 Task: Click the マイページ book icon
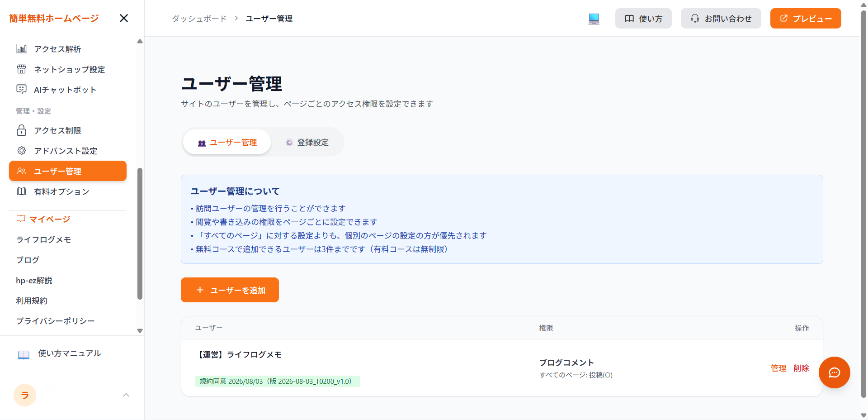tap(21, 219)
